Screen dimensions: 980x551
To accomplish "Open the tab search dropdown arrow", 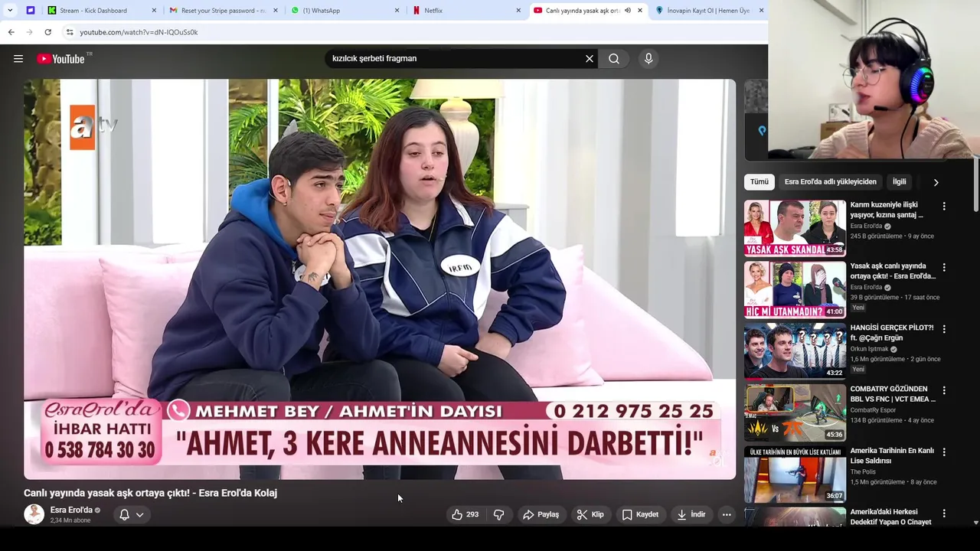I will 10,11.
